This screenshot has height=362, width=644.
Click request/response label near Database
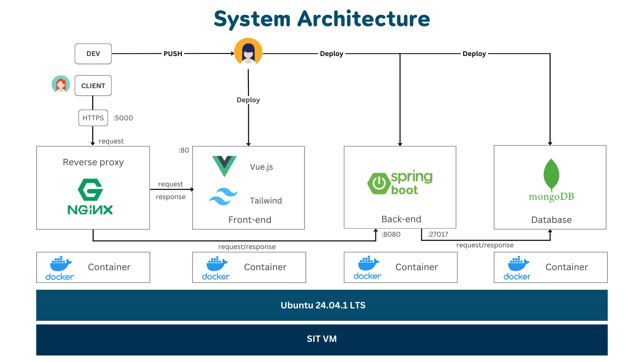[485, 245]
